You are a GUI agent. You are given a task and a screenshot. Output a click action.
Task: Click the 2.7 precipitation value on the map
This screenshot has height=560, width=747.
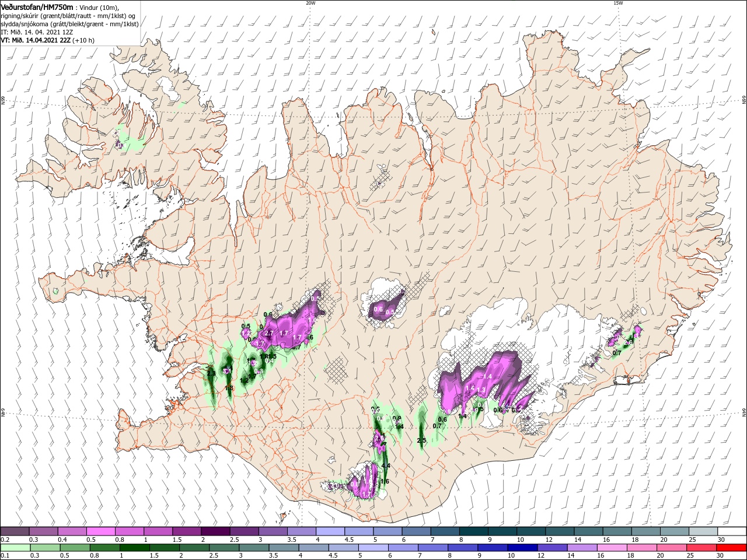[269, 333]
